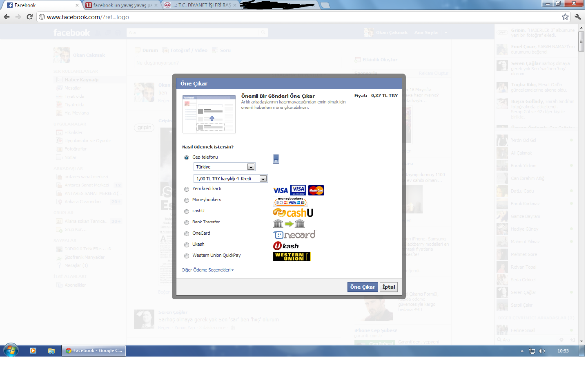
Task: Select the Western Union QuickPay option
Action: (x=187, y=256)
